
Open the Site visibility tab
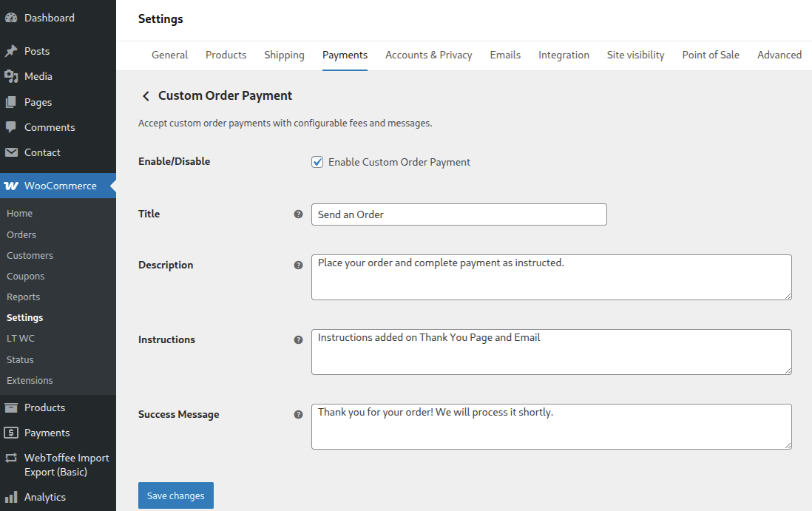pyautogui.click(x=635, y=55)
